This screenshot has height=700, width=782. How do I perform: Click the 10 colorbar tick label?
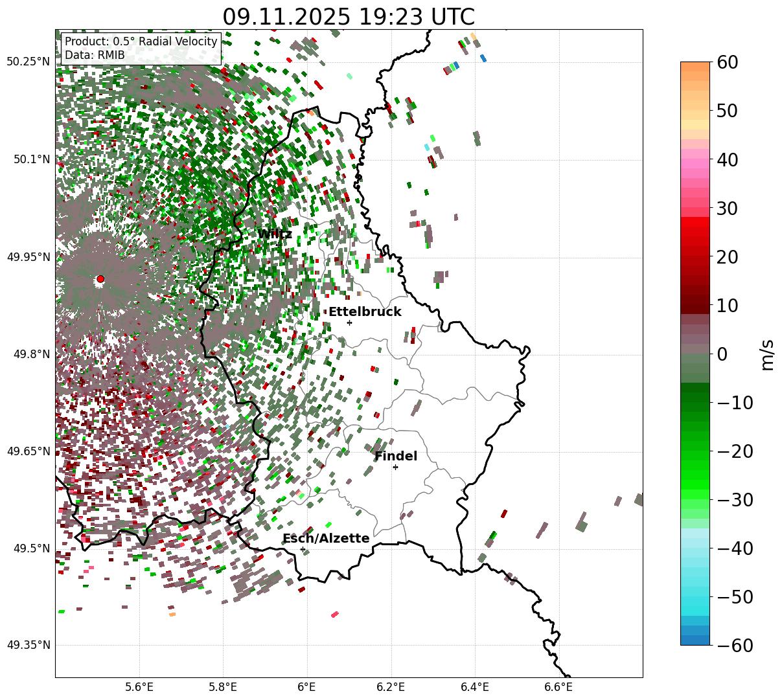727,305
